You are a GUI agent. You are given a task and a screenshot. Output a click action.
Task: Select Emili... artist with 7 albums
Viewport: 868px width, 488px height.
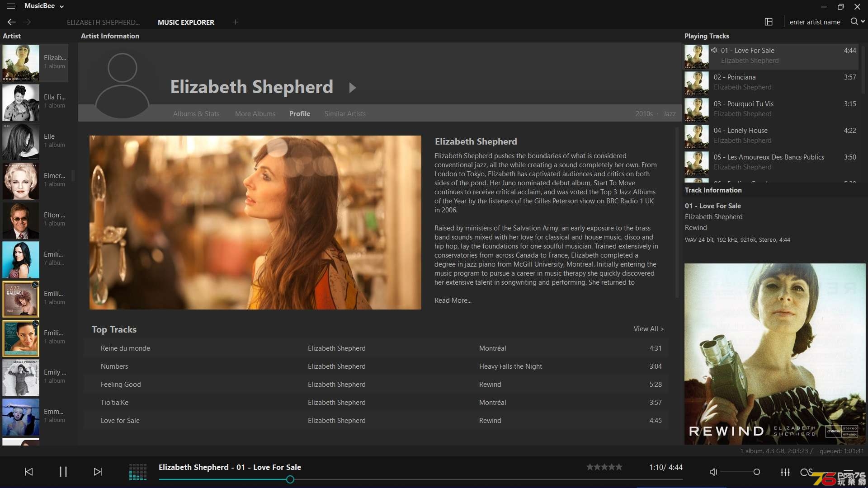click(x=35, y=259)
